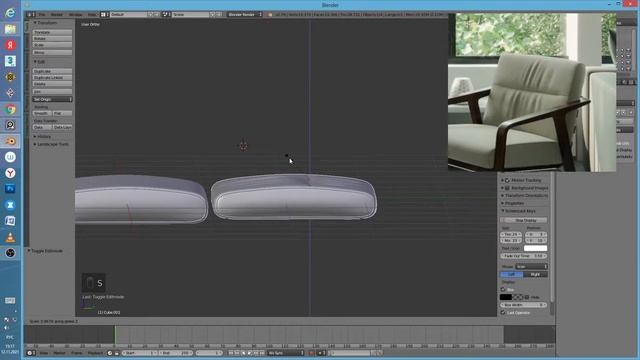Open the timeline sync mode dropdown
This screenshot has height=360, width=640.
pos(286,353)
